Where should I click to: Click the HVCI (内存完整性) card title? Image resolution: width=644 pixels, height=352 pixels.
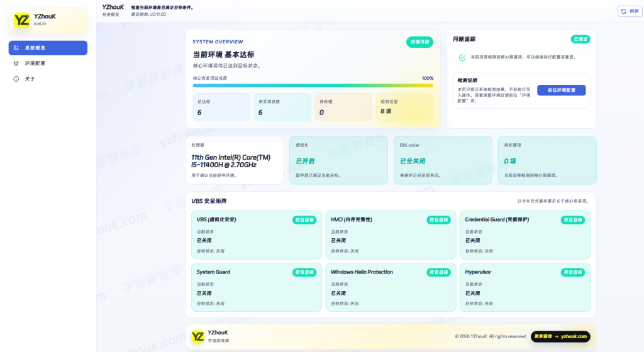(x=352, y=219)
